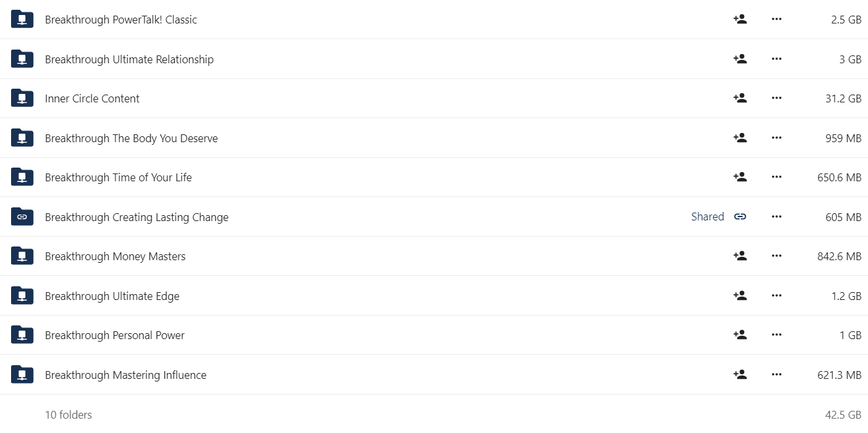This screenshot has height=433, width=868.
Task: Share the Breakthrough Money Masters folder
Action: [x=740, y=256]
